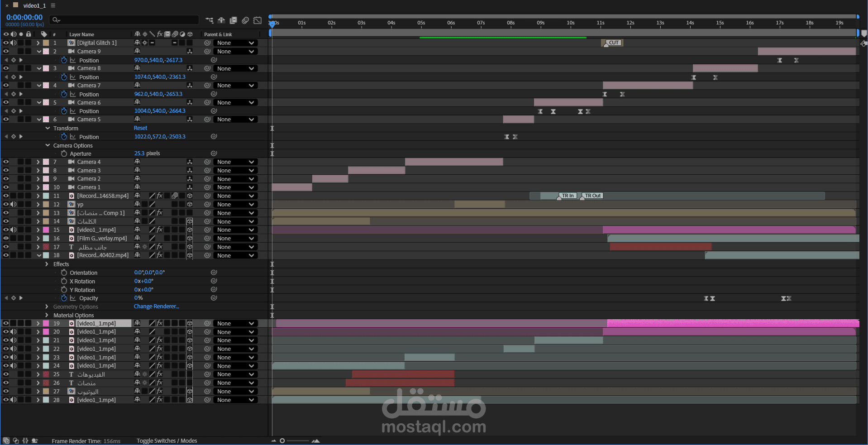Toggle the stopwatch for Camera 9 Position
Screen dimensions: 868x445
point(64,60)
